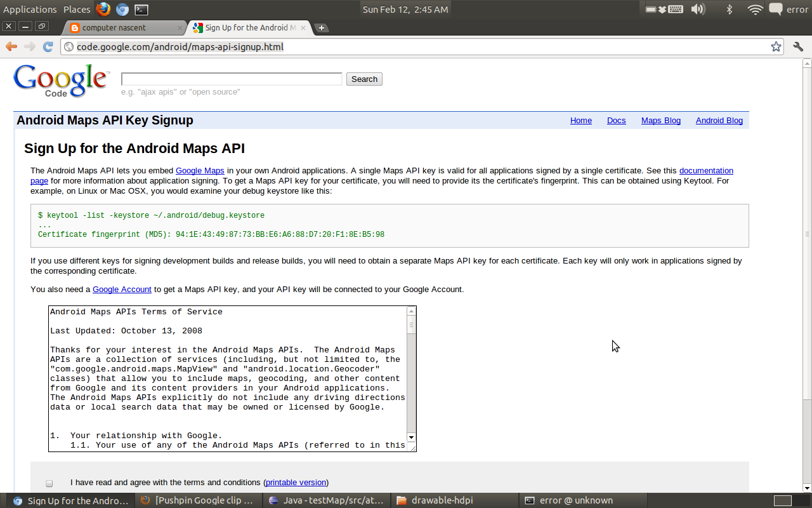
Task: Follow the Google Maps link
Action: coord(200,171)
